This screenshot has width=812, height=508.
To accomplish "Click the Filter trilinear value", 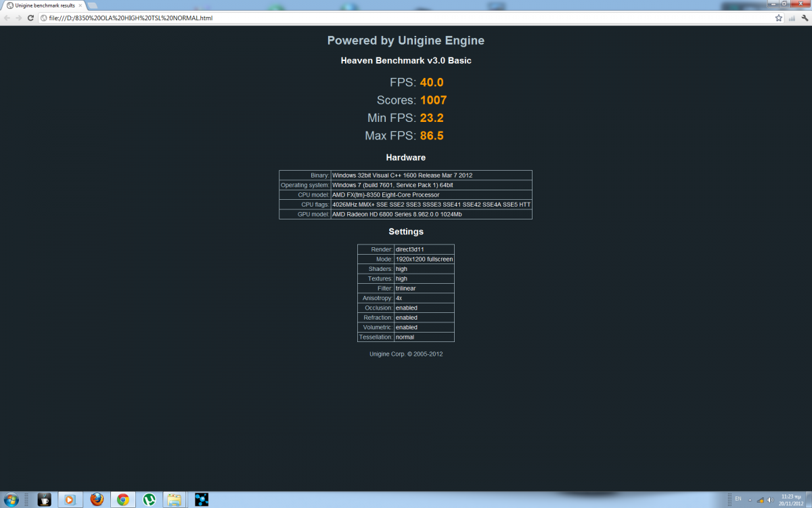I will click(424, 289).
